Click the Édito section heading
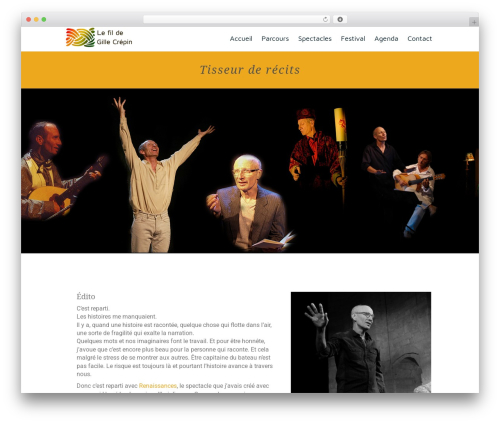 tap(86, 296)
